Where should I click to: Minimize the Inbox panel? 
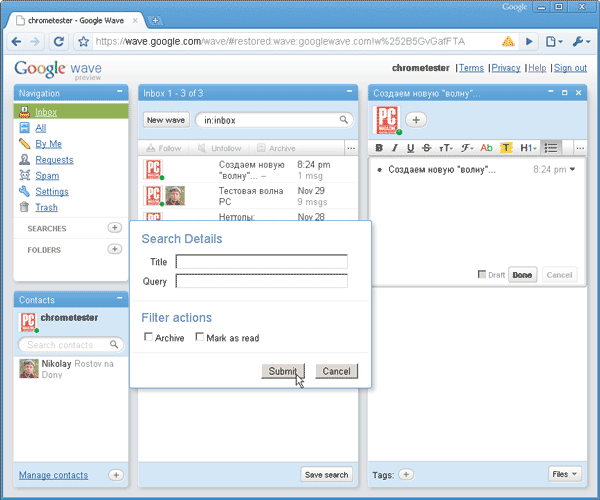pos(349,91)
